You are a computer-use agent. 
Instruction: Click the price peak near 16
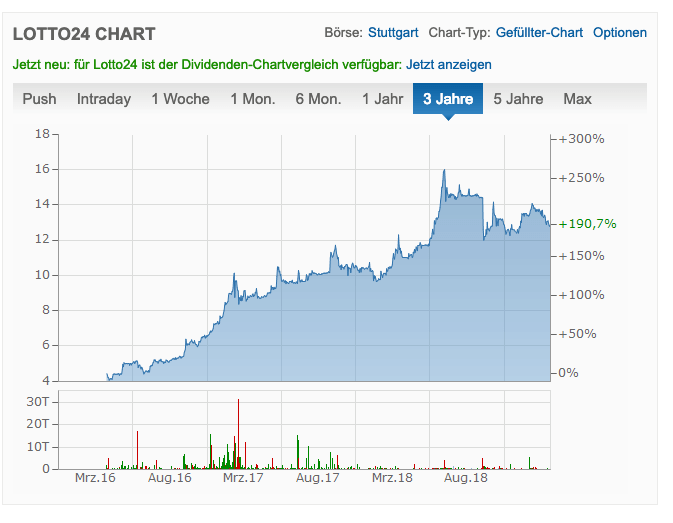pos(444,171)
